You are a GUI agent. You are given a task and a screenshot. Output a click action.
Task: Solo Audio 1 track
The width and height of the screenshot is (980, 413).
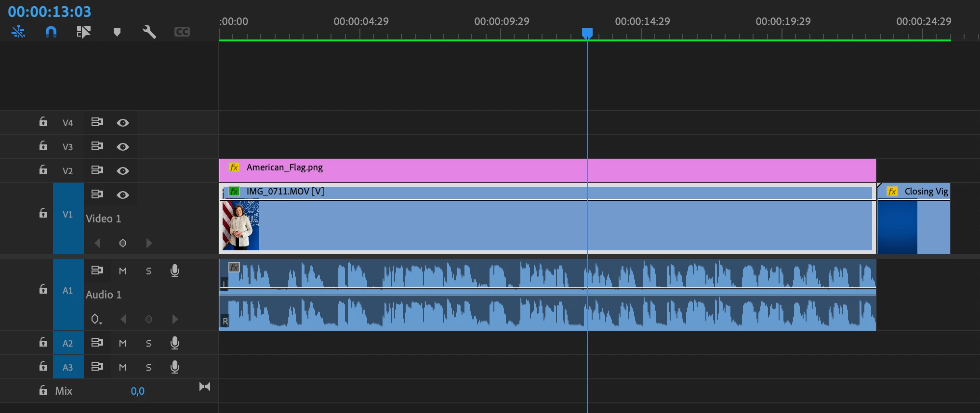[149, 271]
